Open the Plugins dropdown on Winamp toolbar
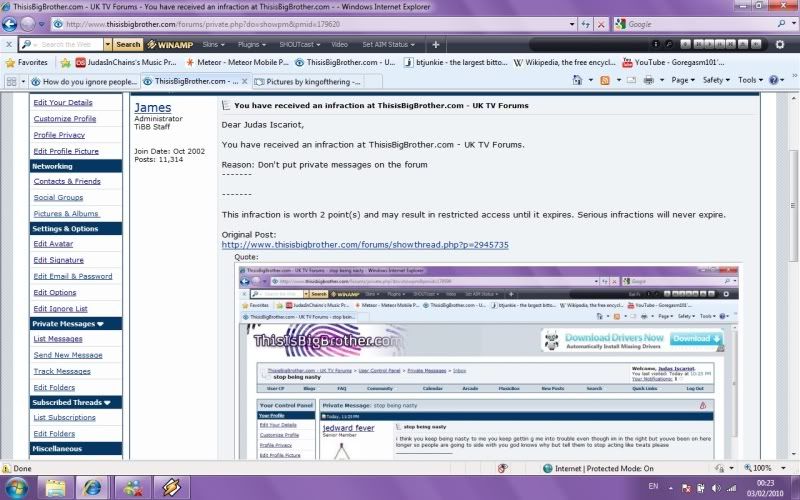The width and height of the screenshot is (800, 500). pos(252,44)
